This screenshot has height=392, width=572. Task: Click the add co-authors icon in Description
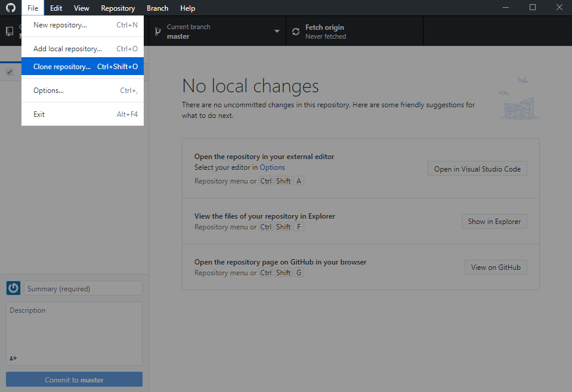pyautogui.click(x=13, y=358)
